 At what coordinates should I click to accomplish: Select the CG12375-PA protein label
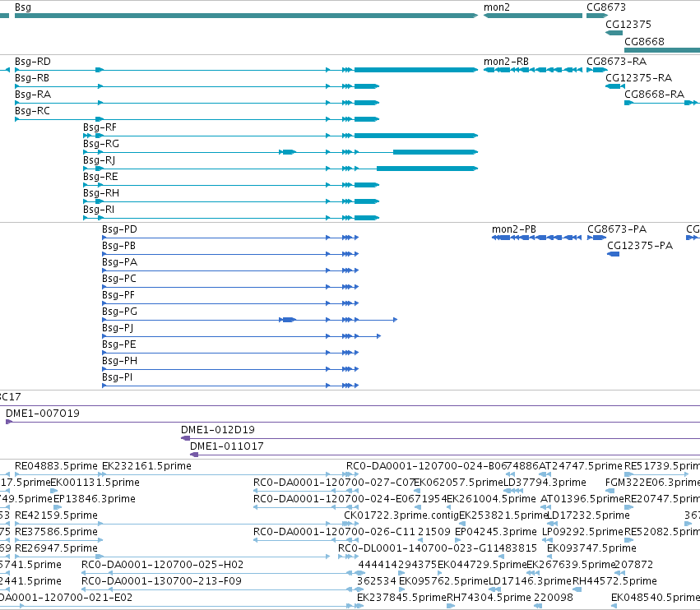(639, 246)
